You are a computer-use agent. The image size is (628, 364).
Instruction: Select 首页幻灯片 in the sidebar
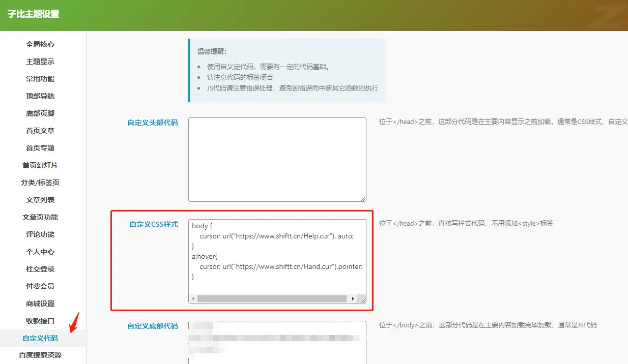point(41,165)
